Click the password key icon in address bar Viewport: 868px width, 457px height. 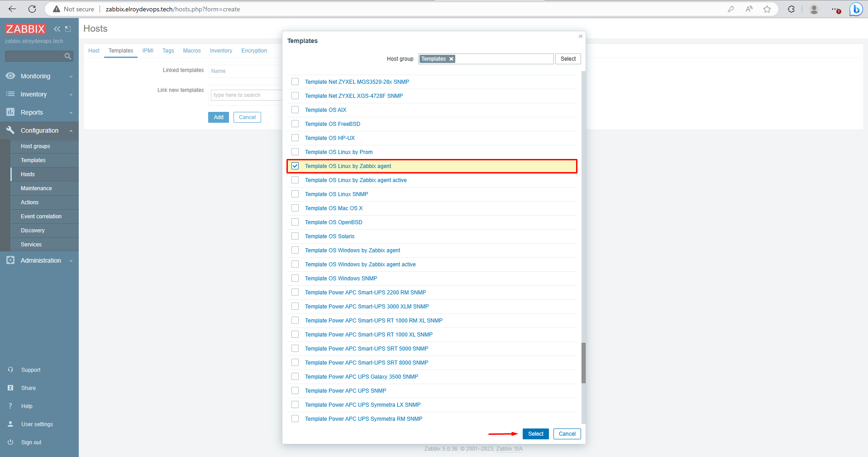coord(731,9)
